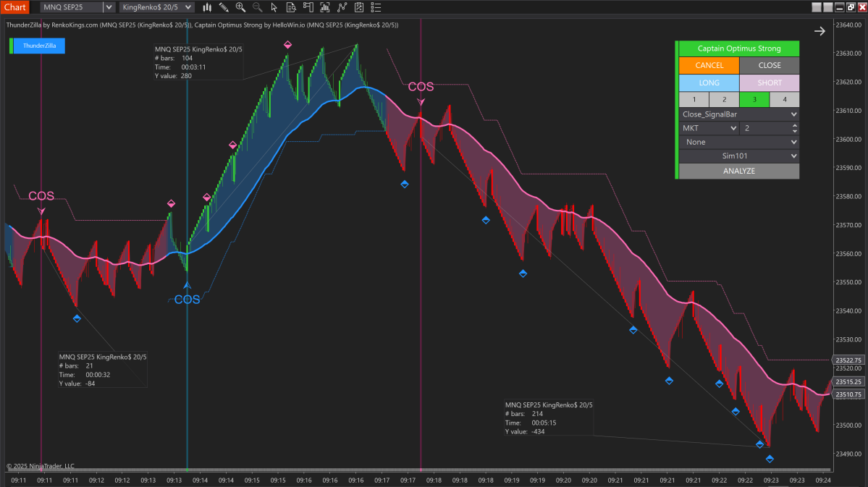
Task: Click the right arrow scroll-to-latest icon
Action: point(819,31)
